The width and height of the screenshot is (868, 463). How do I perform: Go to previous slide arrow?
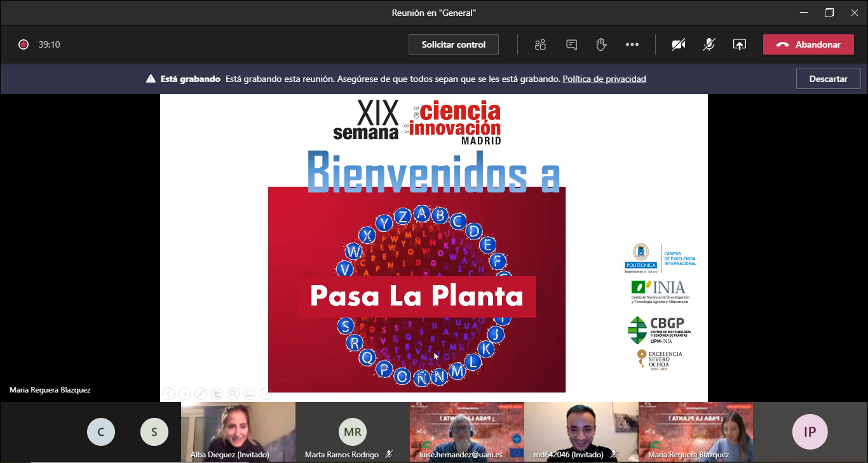point(168,394)
